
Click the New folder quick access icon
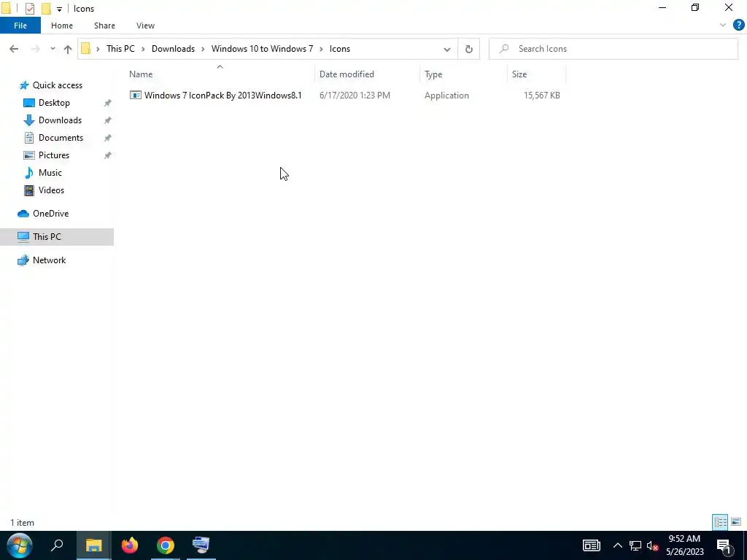(46, 9)
